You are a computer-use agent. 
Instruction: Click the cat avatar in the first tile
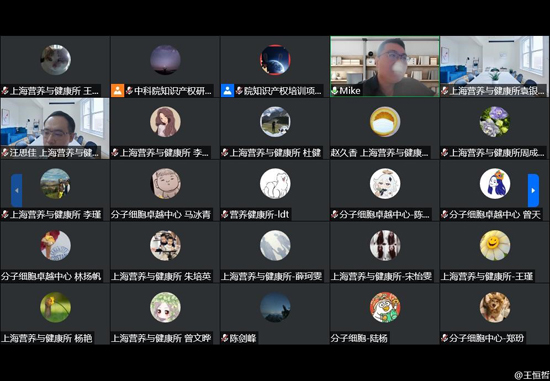tap(55, 60)
